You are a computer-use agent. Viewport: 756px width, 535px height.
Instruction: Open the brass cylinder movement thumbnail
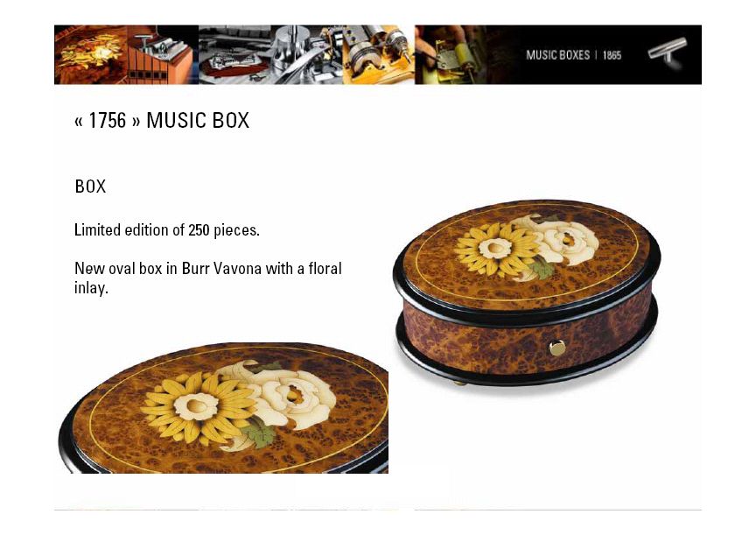pyautogui.click(x=379, y=54)
